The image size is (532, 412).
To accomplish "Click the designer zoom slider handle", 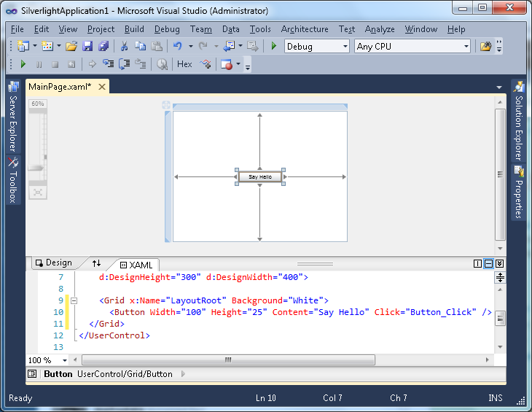I will point(36,168).
